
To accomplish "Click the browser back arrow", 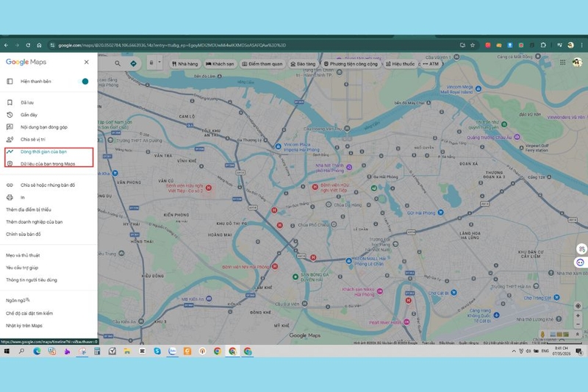I will [x=7, y=45].
